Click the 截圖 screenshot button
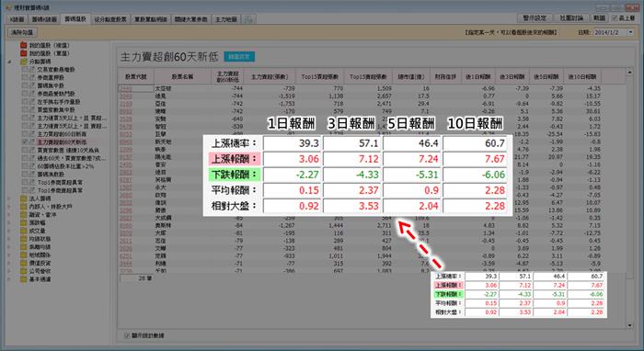This screenshot has width=644, height=351. coord(599,18)
